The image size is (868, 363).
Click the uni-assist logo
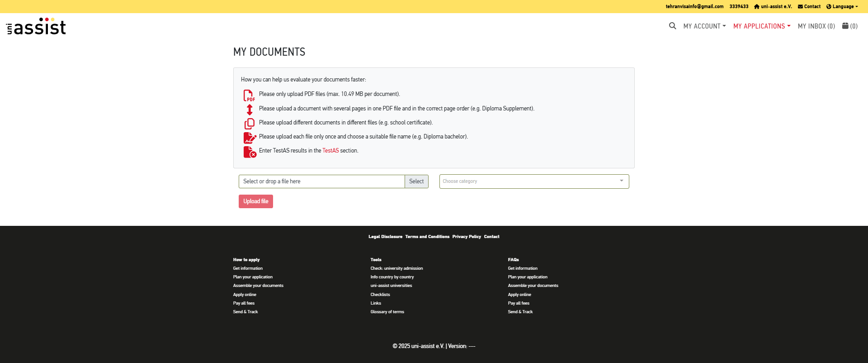[36, 27]
